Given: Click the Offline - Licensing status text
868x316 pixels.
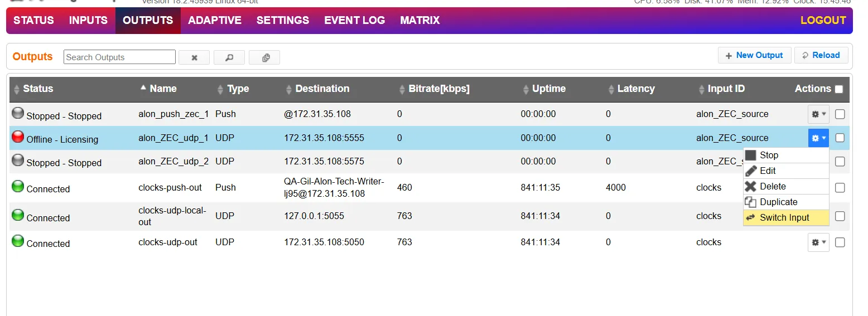Looking at the screenshot, I should [62, 140].
